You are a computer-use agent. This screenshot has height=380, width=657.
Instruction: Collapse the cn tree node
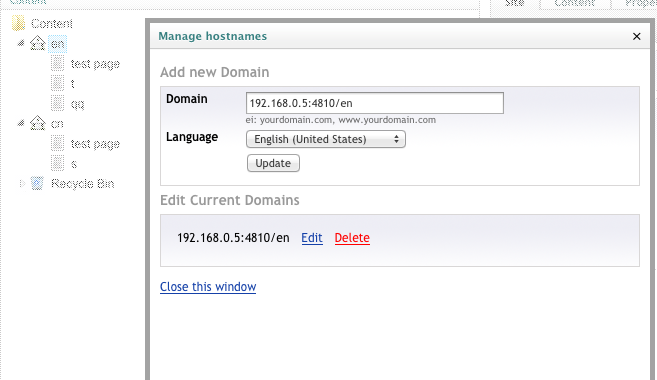click(x=20, y=123)
